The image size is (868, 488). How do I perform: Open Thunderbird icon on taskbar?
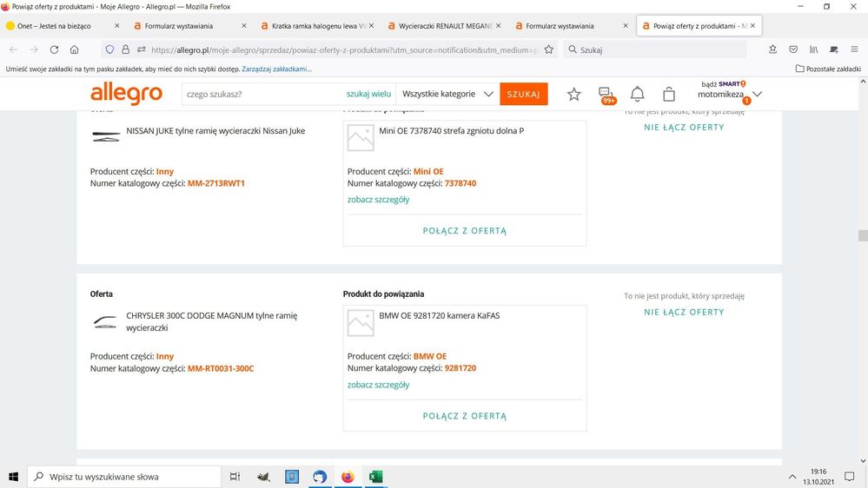point(320,477)
